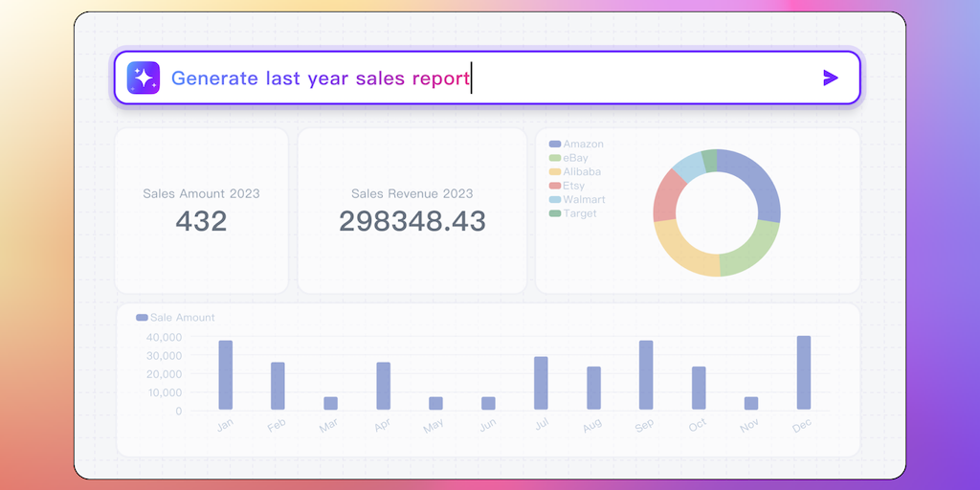Toggle the eBay legend entry
Screen dimensions: 980x490
pos(569,158)
